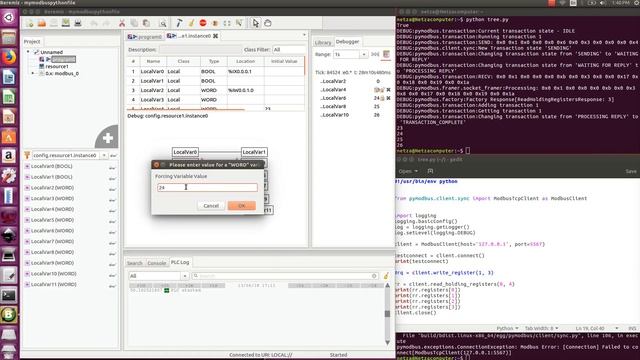Image resolution: width=640 pixels, height=360 pixels.
Task: Expand the 0.x: modbus_0 tree node
Action: pos(33,73)
